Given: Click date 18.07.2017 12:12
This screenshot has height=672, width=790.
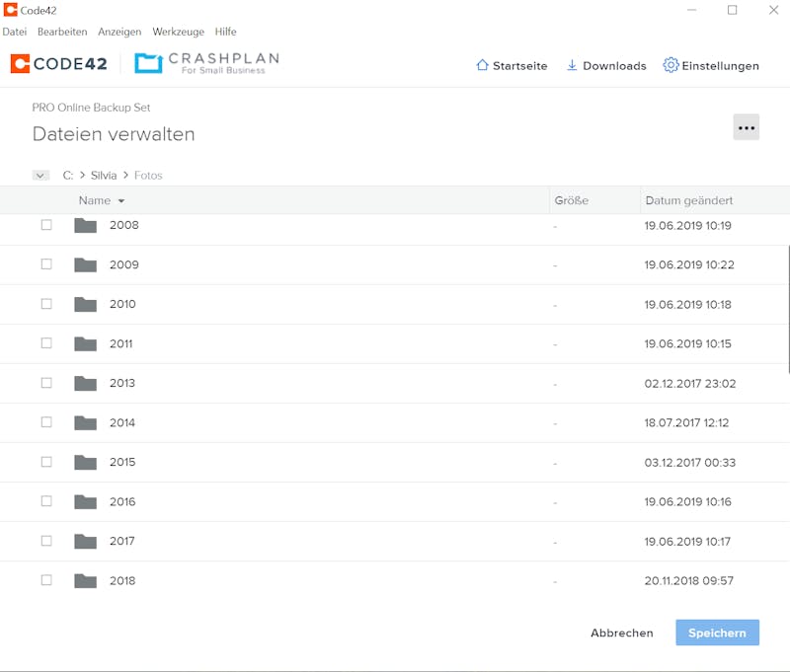Looking at the screenshot, I should coord(686,422).
